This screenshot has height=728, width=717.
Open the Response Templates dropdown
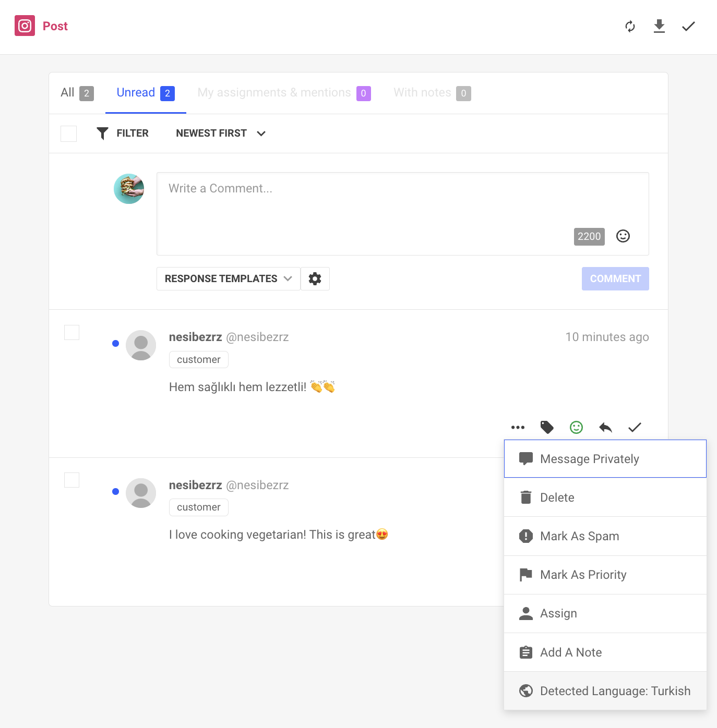point(229,278)
